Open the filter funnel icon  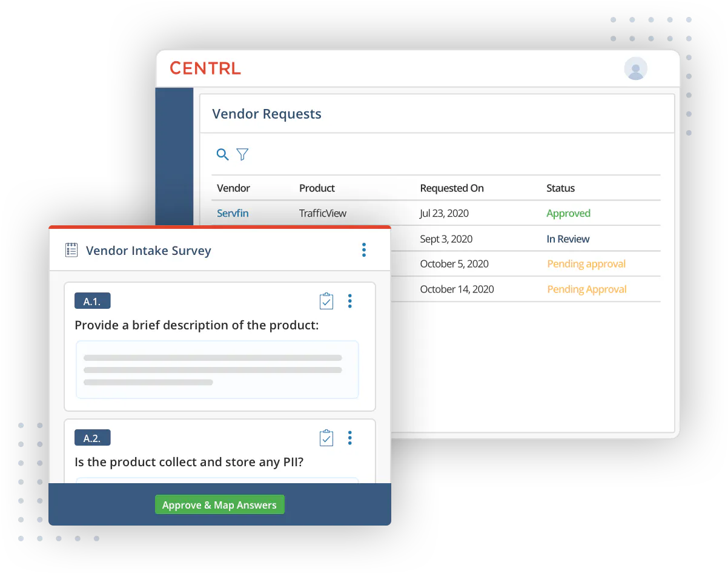tap(242, 154)
